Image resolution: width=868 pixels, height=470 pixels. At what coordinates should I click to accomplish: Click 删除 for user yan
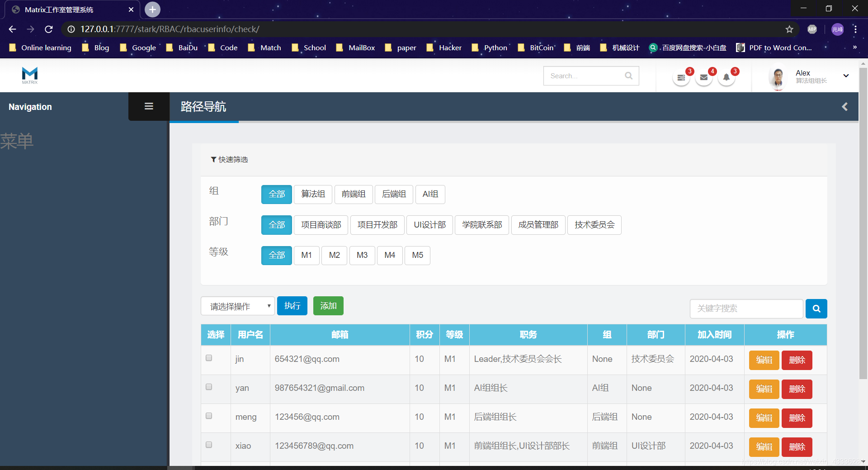797,389
